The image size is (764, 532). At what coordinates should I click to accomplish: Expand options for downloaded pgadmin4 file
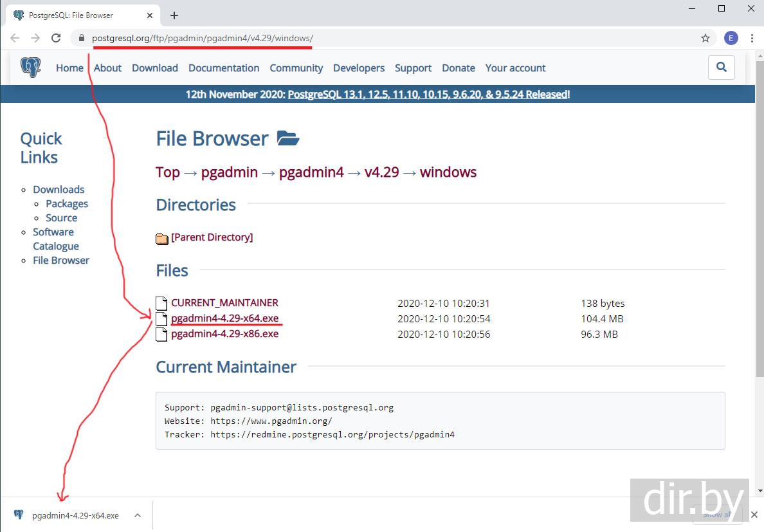point(138,515)
